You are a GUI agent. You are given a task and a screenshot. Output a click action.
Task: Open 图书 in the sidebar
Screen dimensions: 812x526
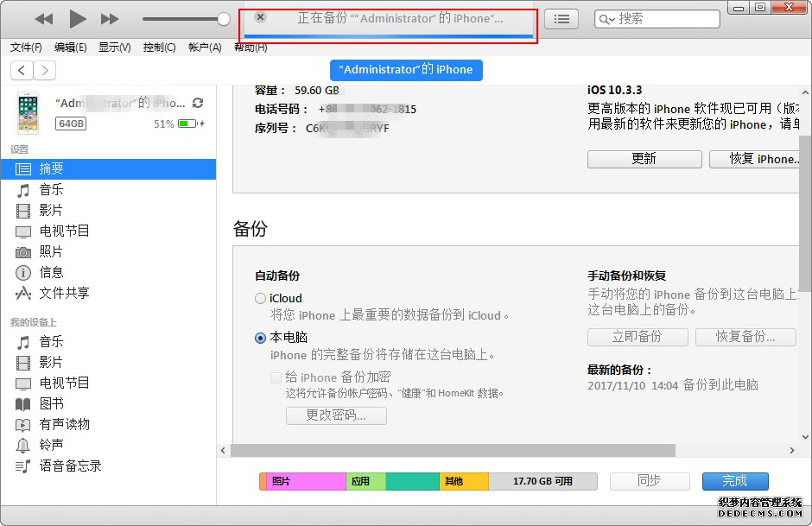tap(108, 404)
